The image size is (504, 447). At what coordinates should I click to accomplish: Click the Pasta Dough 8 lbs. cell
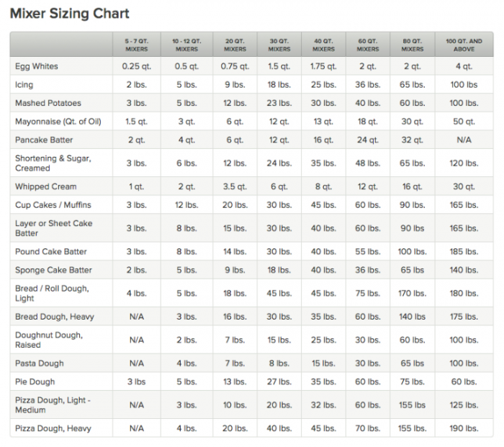pyautogui.click(x=279, y=363)
